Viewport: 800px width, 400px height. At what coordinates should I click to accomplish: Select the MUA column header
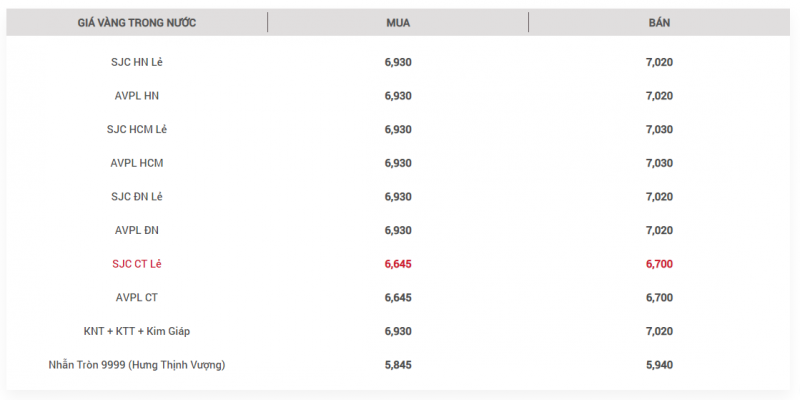point(398,22)
